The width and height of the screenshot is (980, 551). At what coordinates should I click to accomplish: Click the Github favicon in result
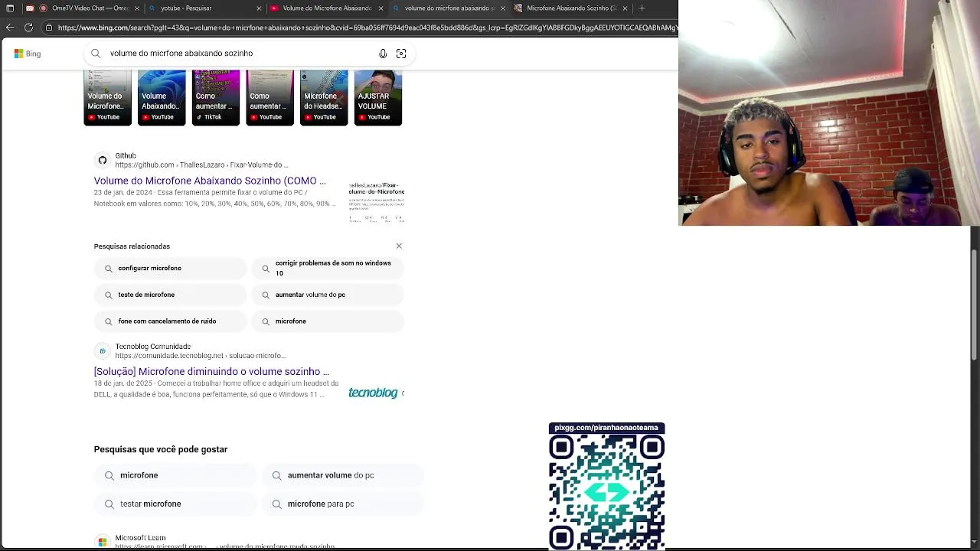[103, 160]
